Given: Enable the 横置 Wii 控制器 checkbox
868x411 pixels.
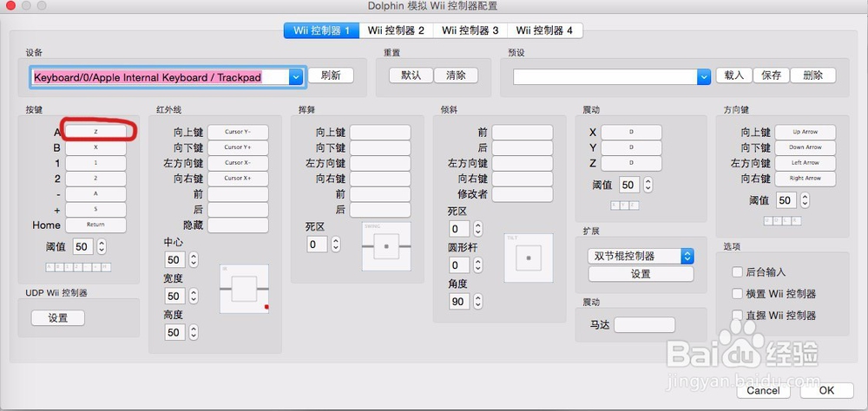Looking at the screenshot, I should point(737,294).
